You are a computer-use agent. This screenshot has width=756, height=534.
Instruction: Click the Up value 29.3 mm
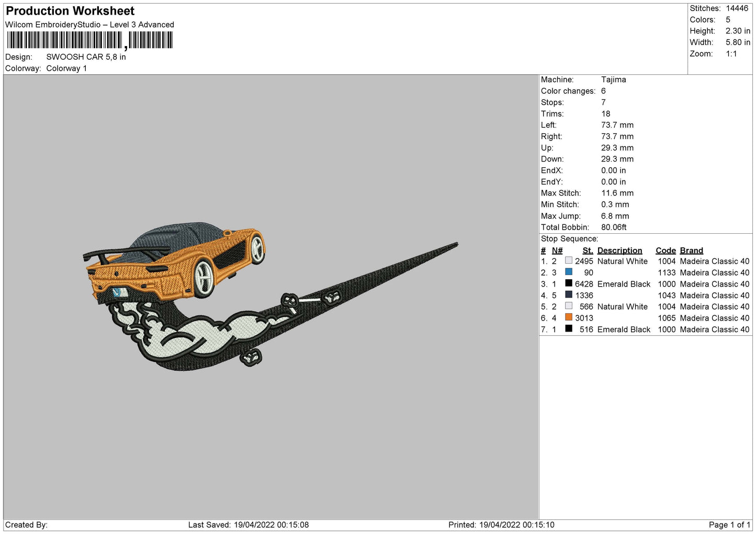(x=617, y=148)
